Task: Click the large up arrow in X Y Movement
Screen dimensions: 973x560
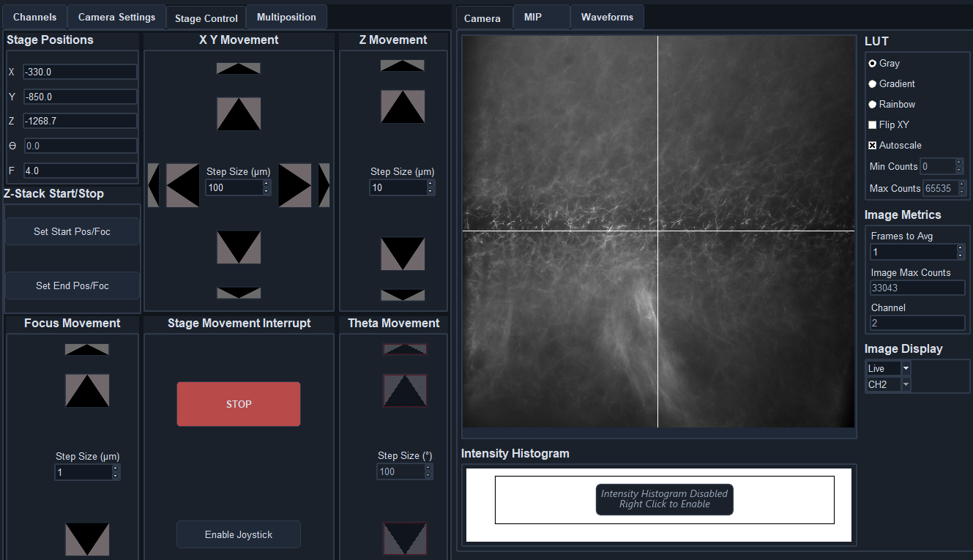Action: point(239,114)
